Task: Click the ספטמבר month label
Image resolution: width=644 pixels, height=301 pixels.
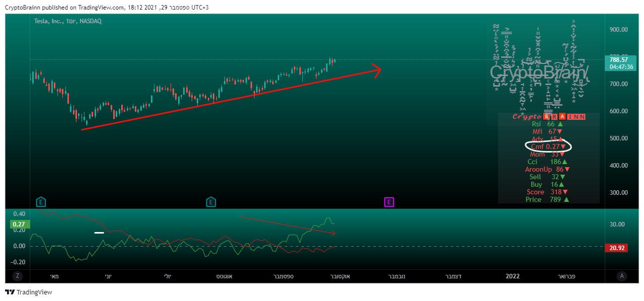Action: pos(283,276)
